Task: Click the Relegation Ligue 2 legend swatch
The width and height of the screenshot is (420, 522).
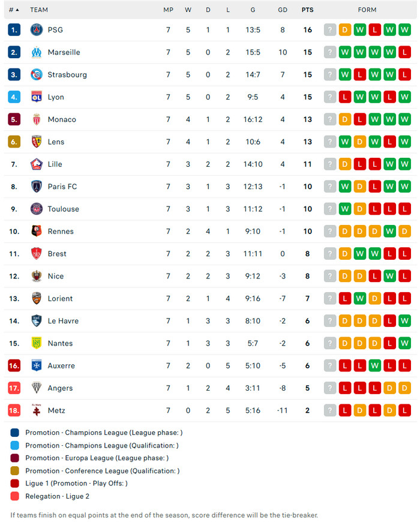Action: pos(15,496)
